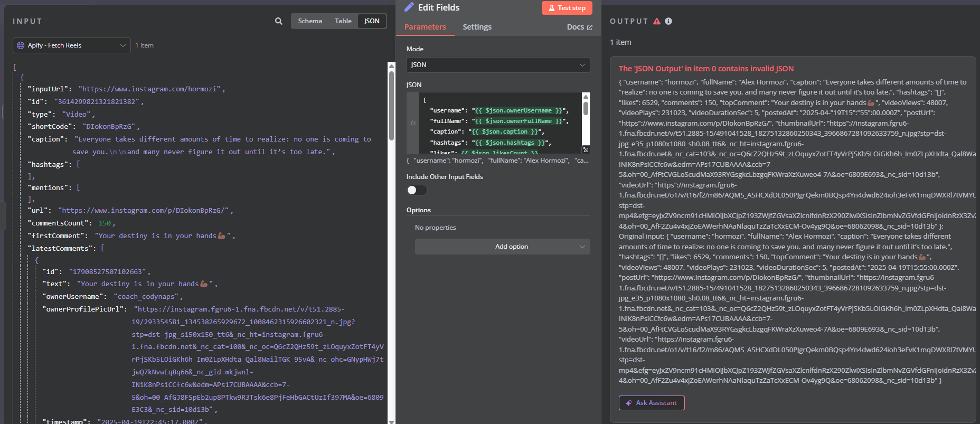Click the info circle icon beside OUTPUT

pos(668,21)
